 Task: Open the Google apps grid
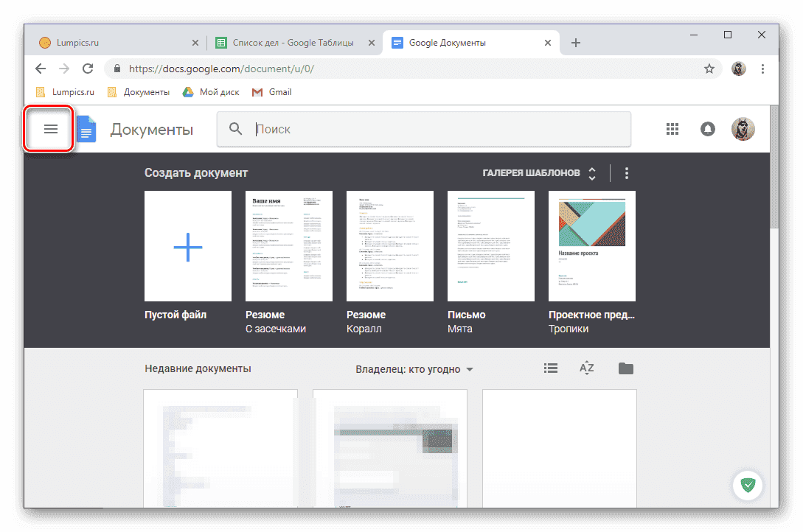click(x=672, y=128)
